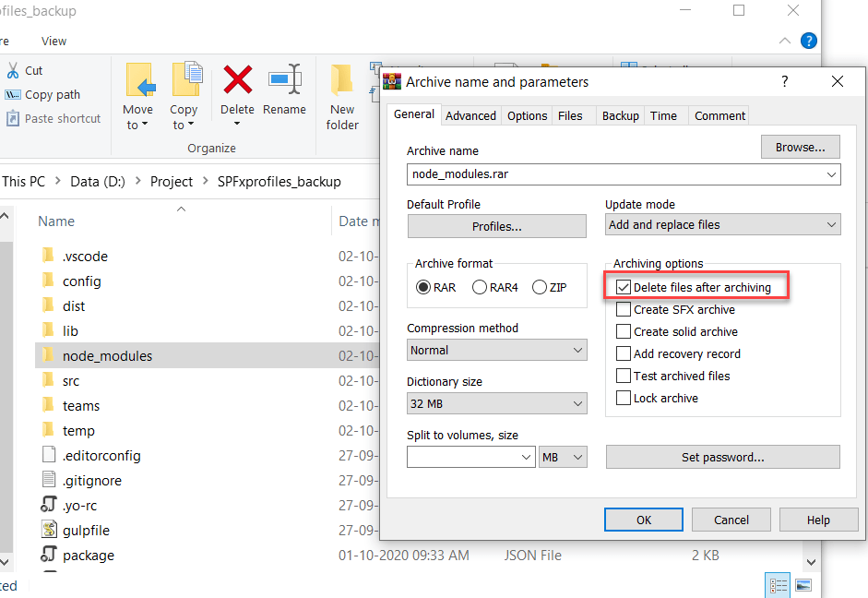The height and width of the screenshot is (598, 868).
Task: Open the View menu in Explorer
Action: point(53,41)
